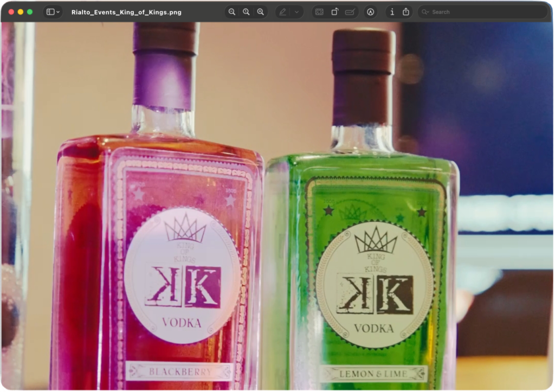
Task: Enter full screen with green button
Action: coord(30,12)
